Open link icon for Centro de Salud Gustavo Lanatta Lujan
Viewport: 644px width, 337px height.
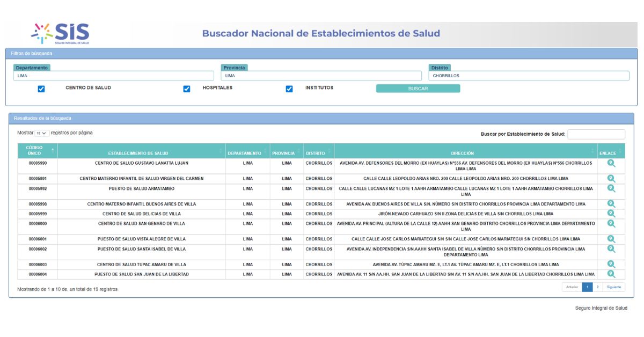[611, 163]
